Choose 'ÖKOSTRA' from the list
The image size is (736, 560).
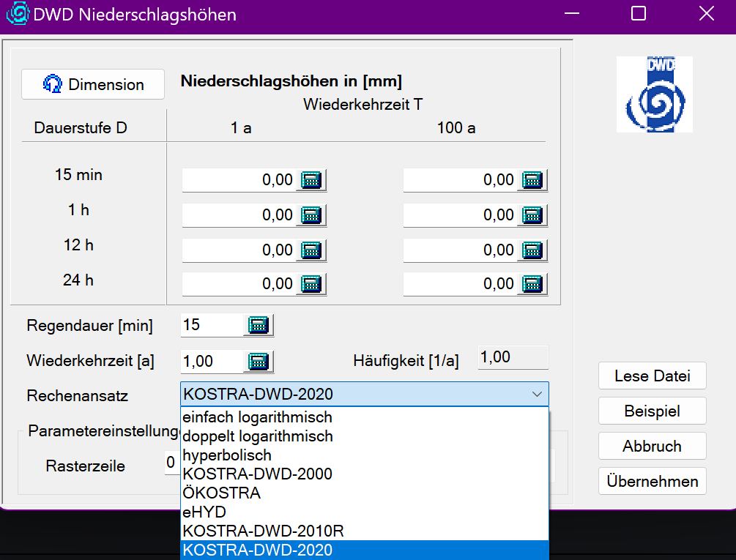tap(222, 493)
